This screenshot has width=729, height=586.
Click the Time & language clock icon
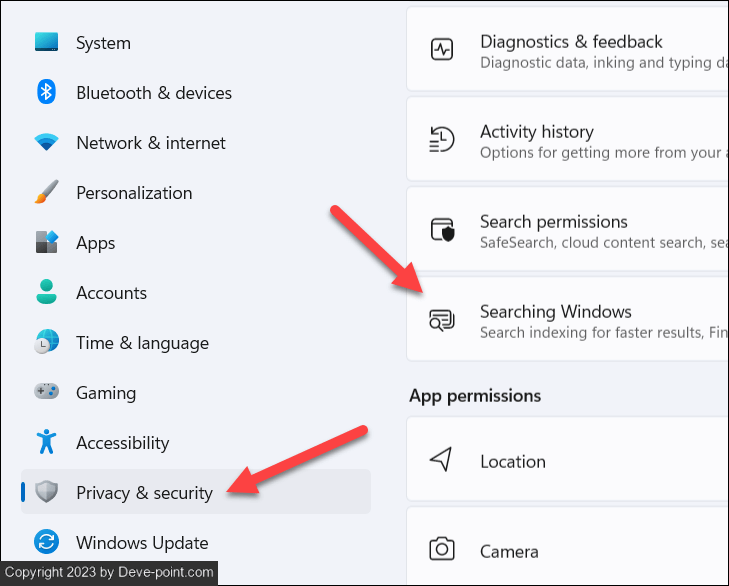pyautogui.click(x=47, y=342)
